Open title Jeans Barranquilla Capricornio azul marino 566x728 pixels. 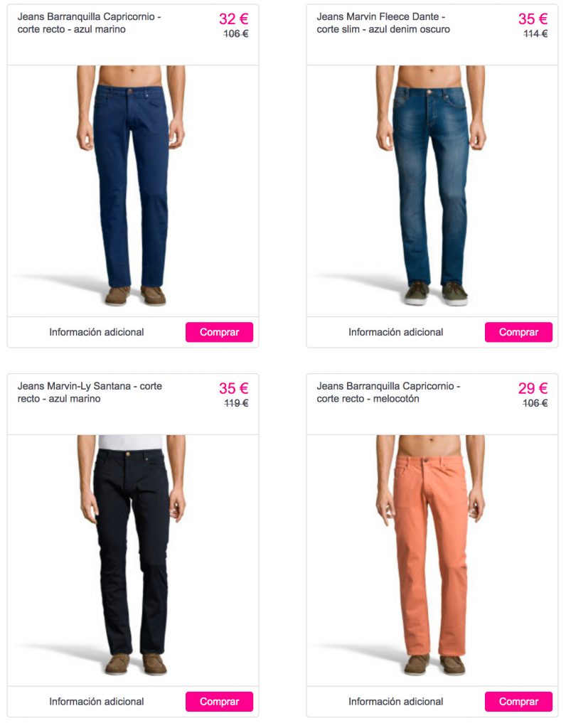(x=89, y=23)
